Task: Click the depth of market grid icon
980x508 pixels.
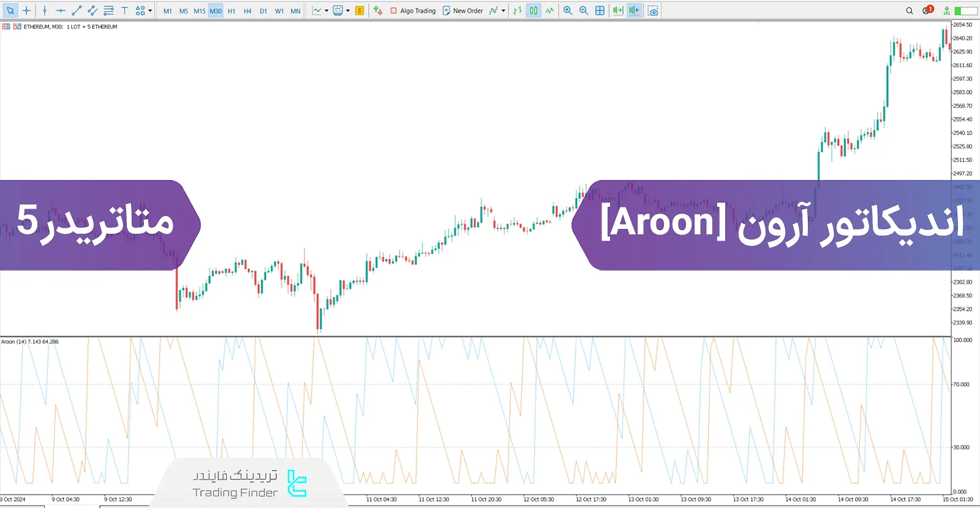Action: click(6, 26)
